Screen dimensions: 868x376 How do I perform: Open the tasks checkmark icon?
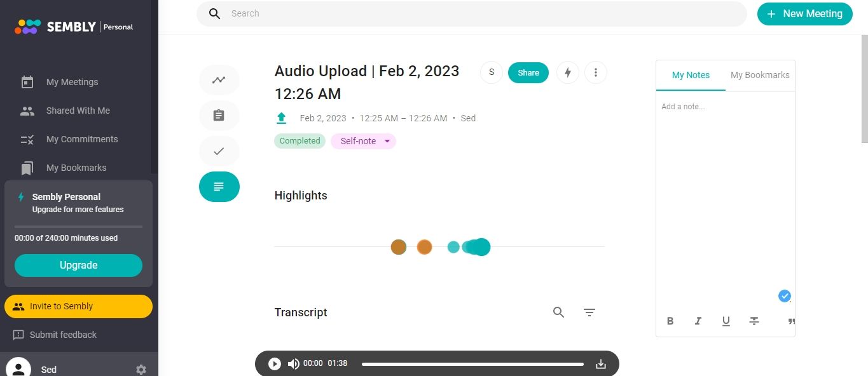point(219,151)
